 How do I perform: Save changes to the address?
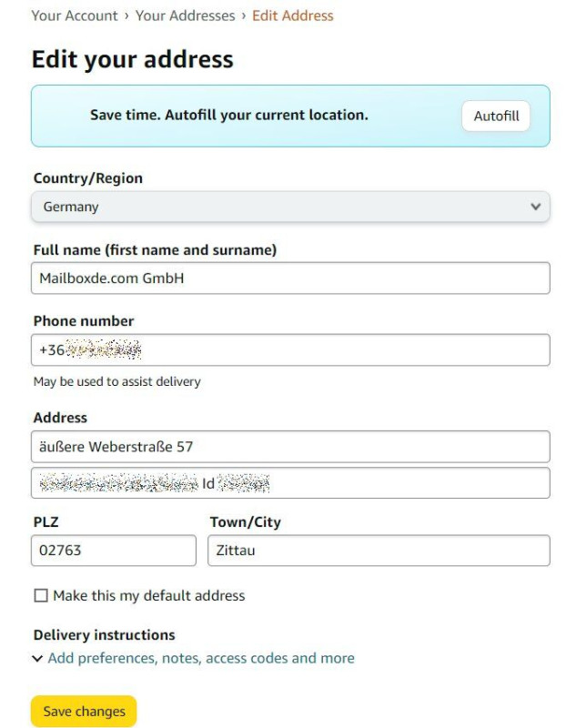pyautogui.click(x=84, y=712)
